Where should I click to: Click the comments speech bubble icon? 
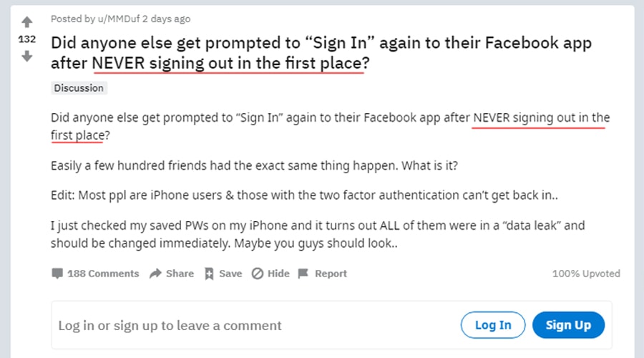(57, 274)
